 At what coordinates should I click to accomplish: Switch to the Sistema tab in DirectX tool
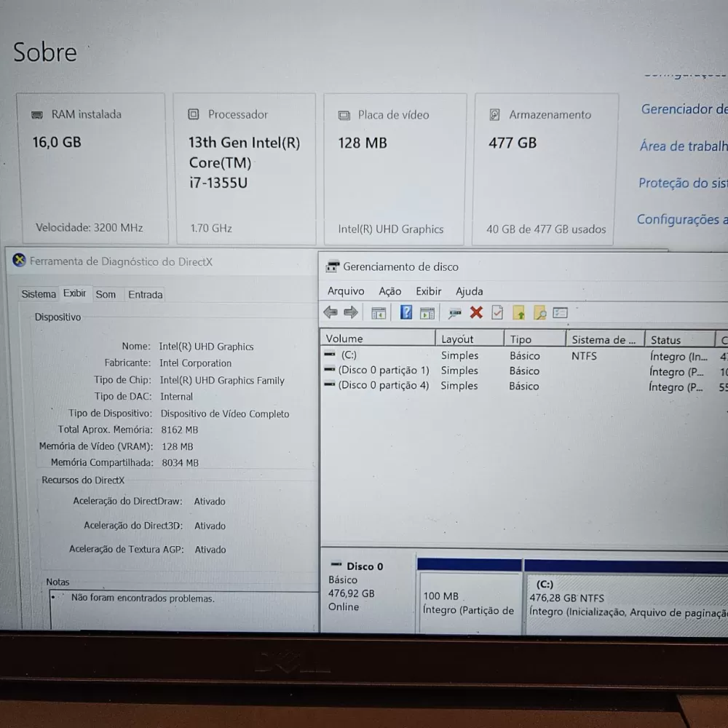click(39, 294)
